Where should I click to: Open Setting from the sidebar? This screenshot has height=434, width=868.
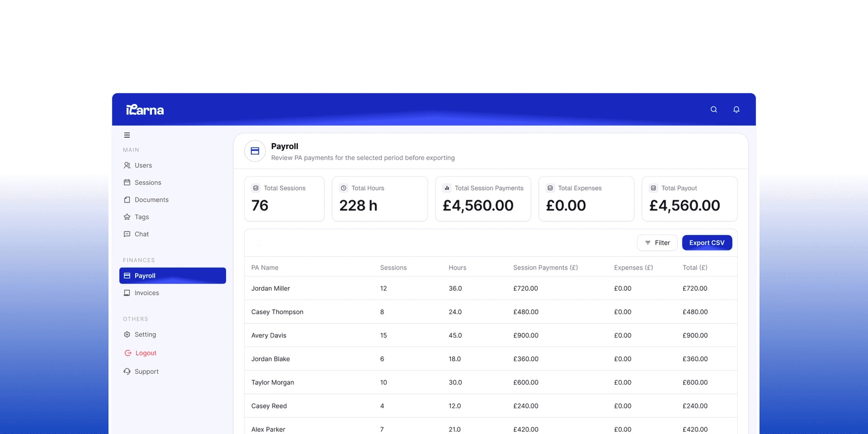click(x=145, y=335)
